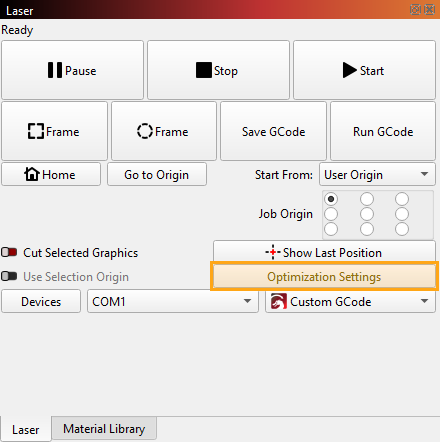Open the Custom GCode device dropdown
Screen dimensions: 440x442
pyautogui.click(x=350, y=301)
